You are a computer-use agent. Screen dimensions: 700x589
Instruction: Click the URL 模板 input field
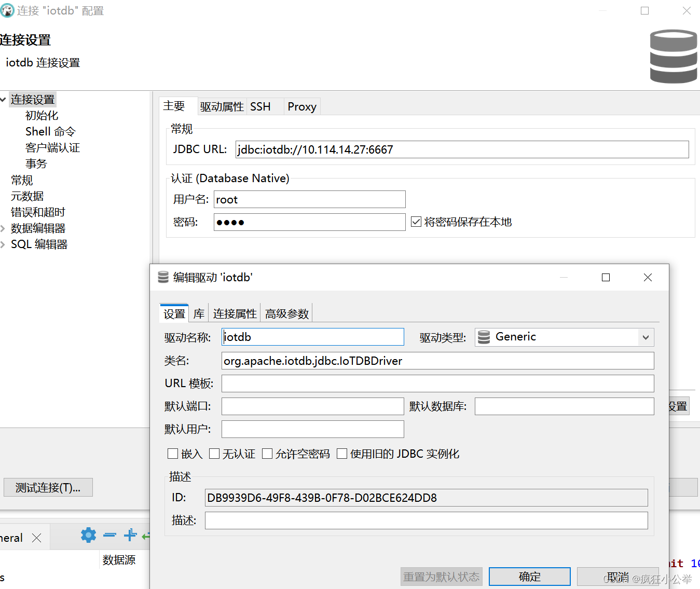437,383
